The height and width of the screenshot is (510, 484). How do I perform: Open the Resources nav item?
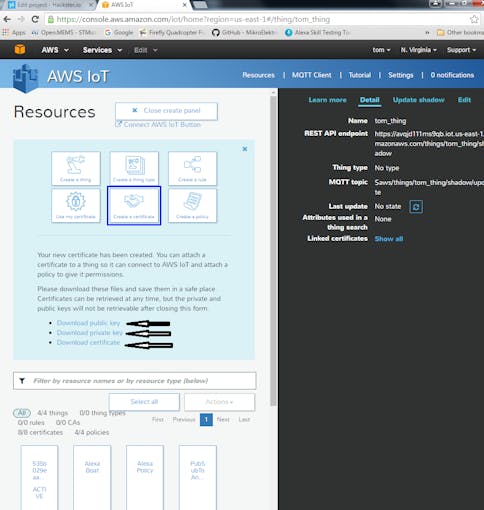pyautogui.click(x=258, y=75)
